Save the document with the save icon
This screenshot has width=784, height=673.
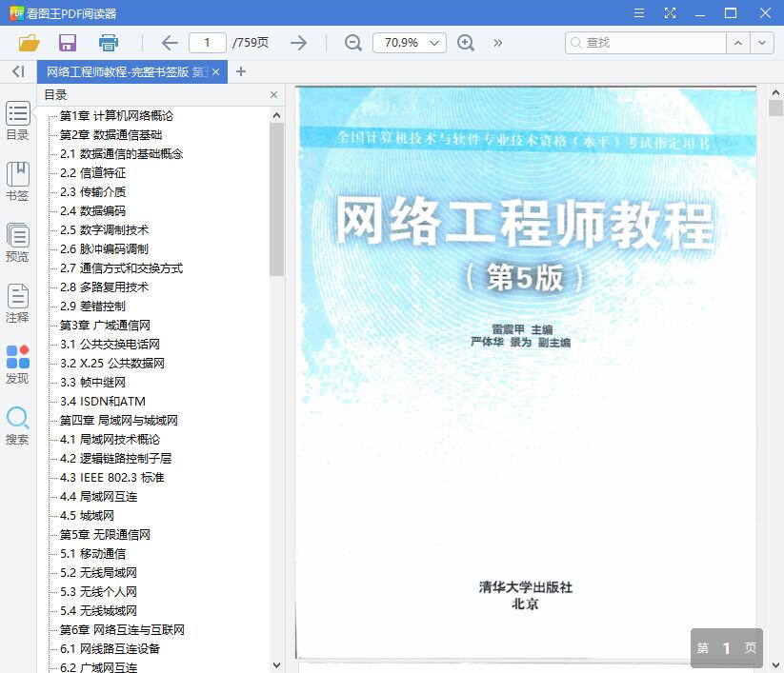tap(67, 43)
